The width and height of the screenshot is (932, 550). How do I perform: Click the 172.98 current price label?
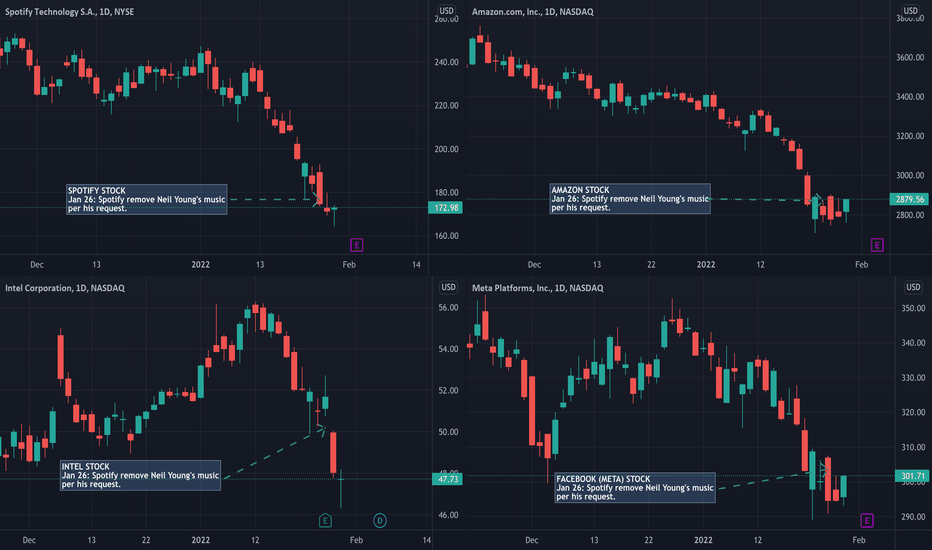tap(446, 208)
